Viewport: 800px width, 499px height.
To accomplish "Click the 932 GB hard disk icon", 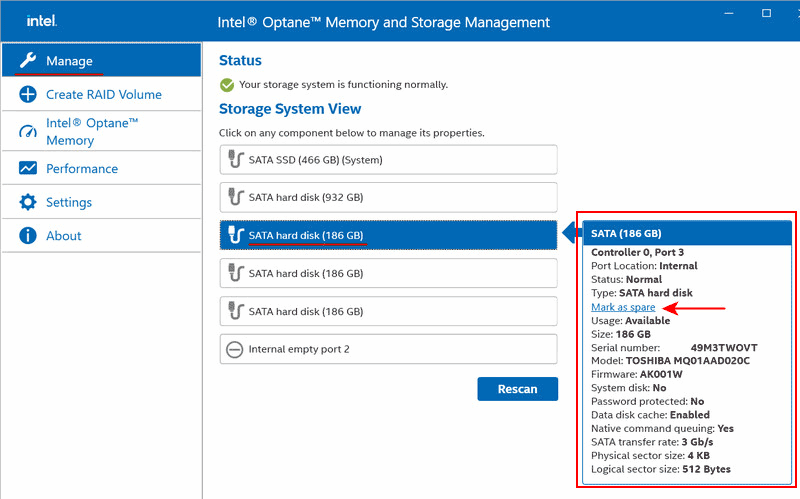I will 236,197.
